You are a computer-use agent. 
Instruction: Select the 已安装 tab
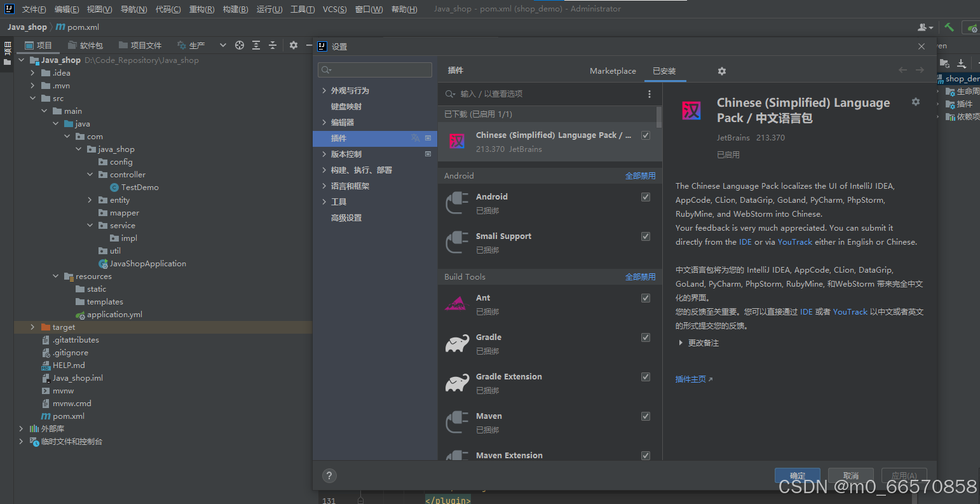[x=664, y=71]
